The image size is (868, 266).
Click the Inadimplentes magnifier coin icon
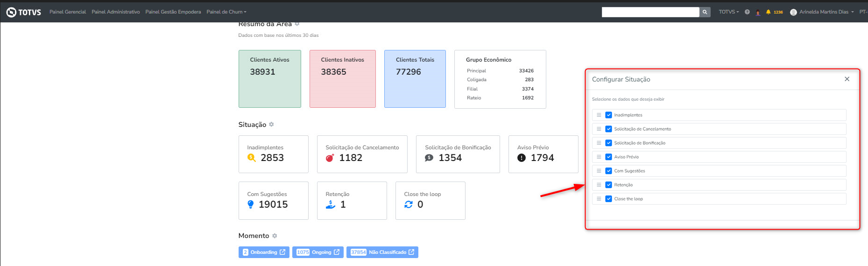252,158
